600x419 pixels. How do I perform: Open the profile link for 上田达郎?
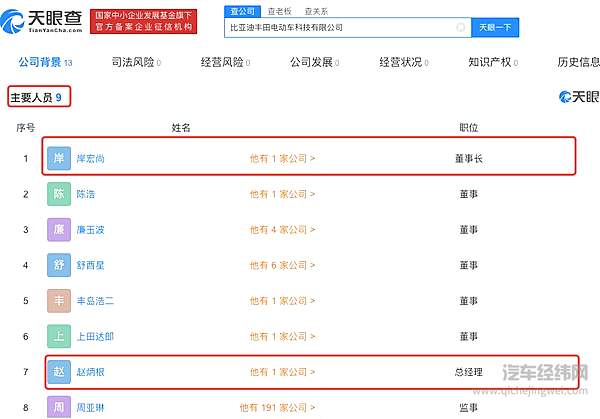[95, 336]
